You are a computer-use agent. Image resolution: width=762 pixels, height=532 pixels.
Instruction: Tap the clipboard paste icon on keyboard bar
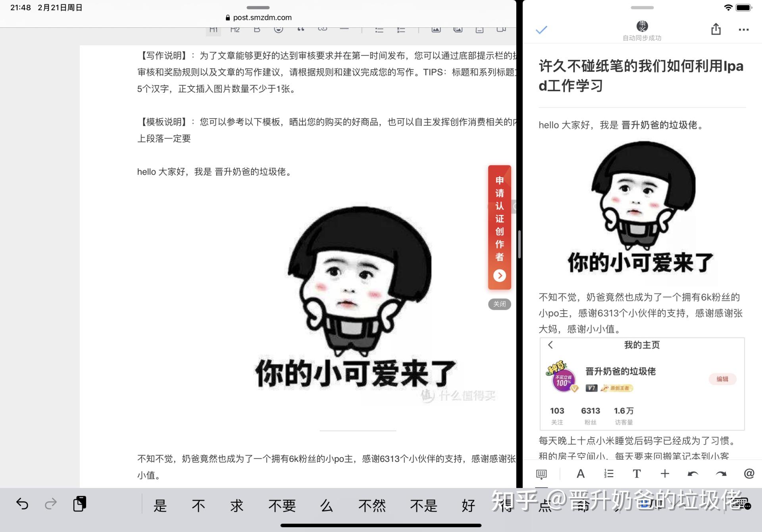point(80,504)
